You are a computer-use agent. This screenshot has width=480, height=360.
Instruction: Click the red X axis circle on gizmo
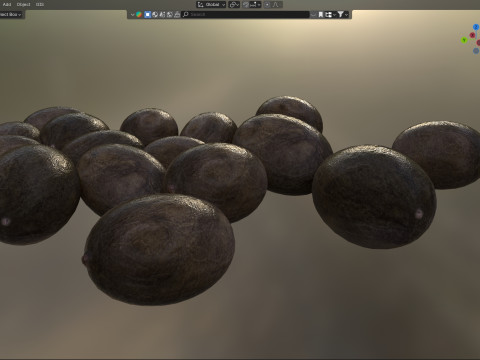click(x=472, y=35)
